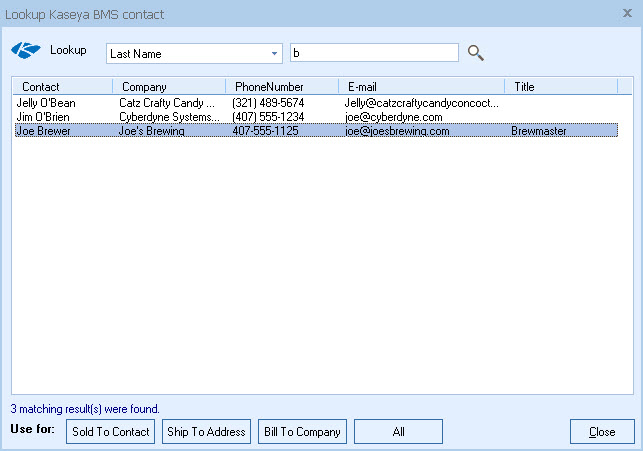Click the joe@joesbrewing.com email cell
Viewport: 643px width, 451px height.
click(x=397, y=131)
